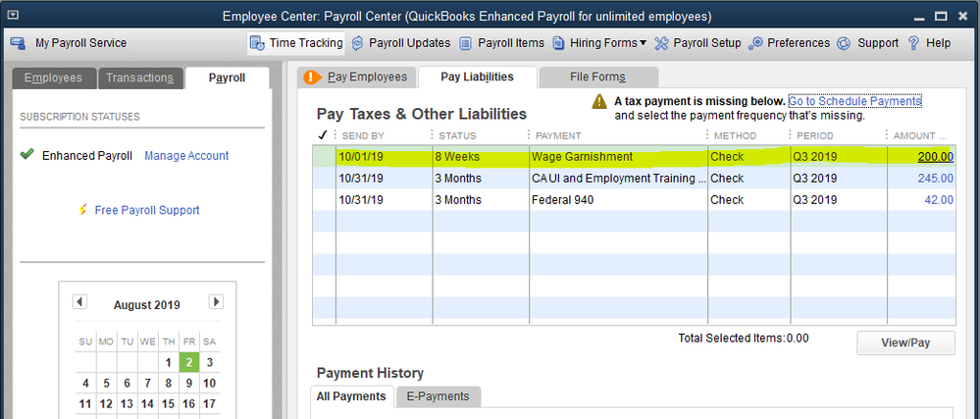Switch to the Transactions tab
This screenshot has height=419, width=980.
point(140,79)
